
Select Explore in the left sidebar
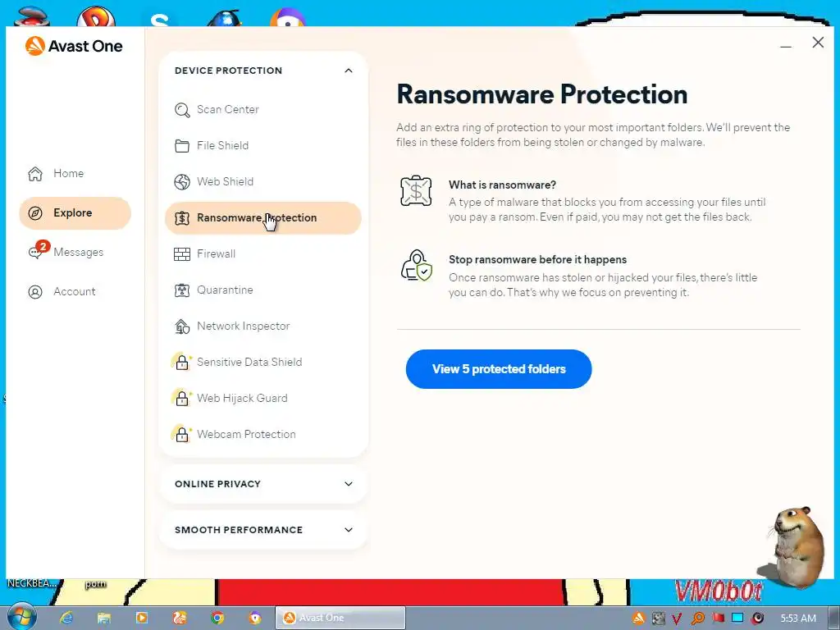(75, 213)
